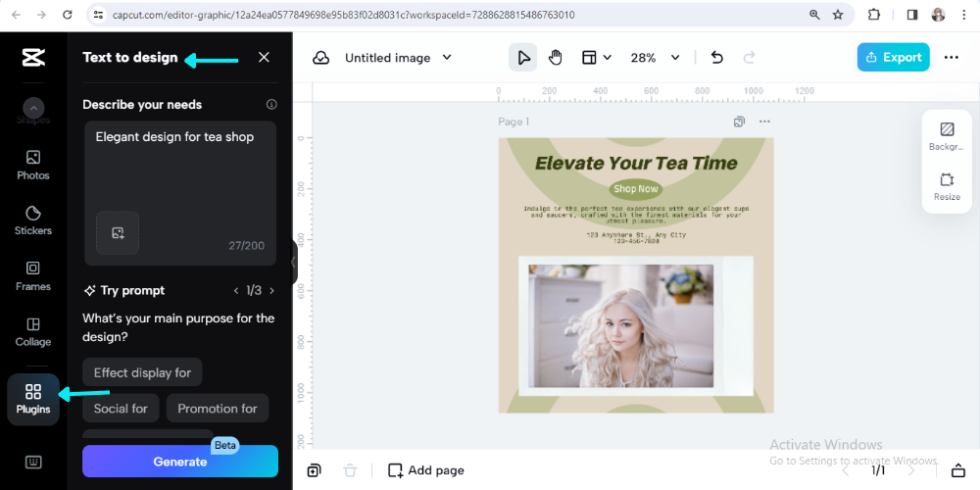Open browser zoom indicator in address bar
This screenshot has width=980, height=490.
814,15
